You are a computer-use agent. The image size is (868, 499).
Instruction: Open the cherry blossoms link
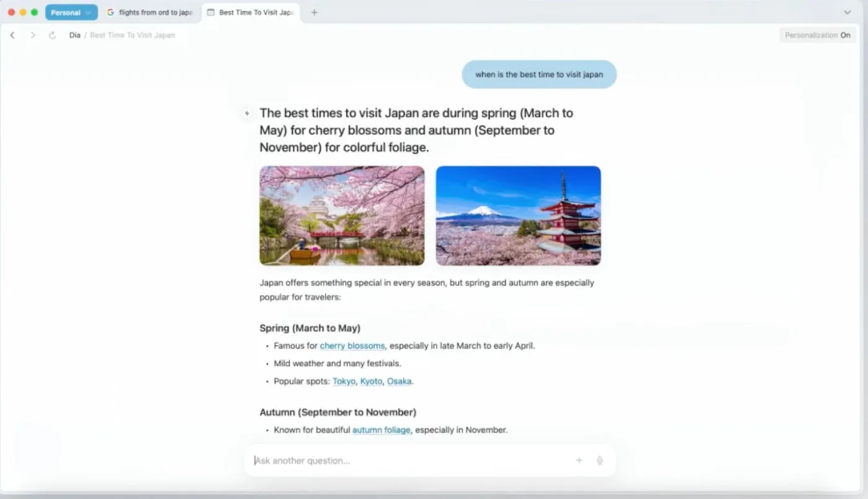click(352, 346)
